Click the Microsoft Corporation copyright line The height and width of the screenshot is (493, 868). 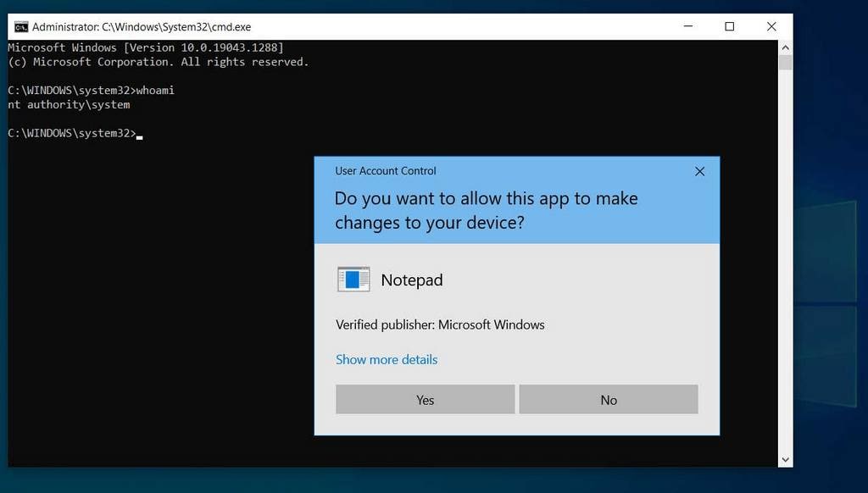[x=159, y=62]
